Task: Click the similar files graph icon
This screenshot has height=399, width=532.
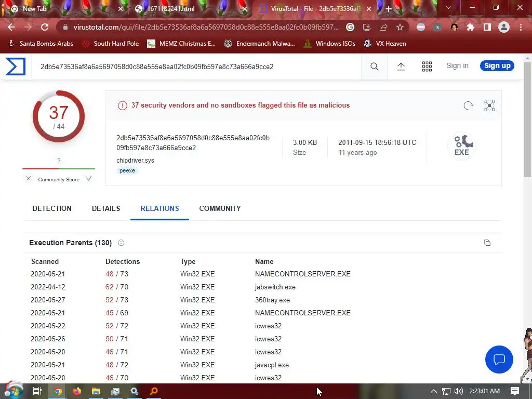Action: pyautogui.click(x=489, y=105)
